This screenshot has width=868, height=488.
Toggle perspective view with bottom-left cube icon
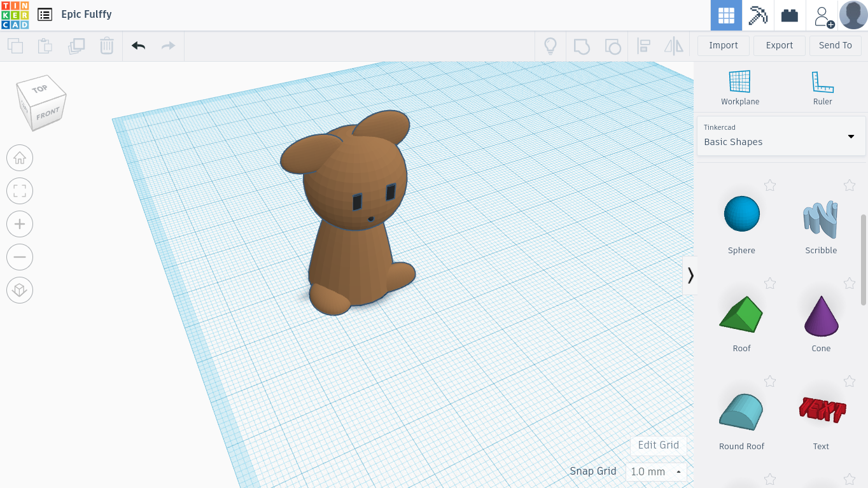(20, 289)
